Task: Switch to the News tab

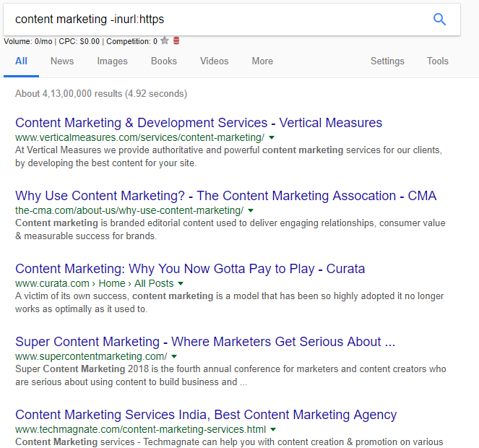Action: [x=62, y=61]
